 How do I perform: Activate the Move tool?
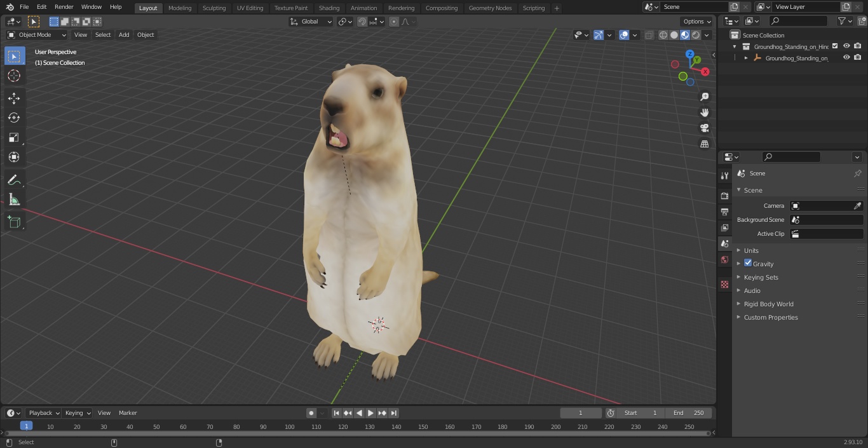(x=14, y=98)
